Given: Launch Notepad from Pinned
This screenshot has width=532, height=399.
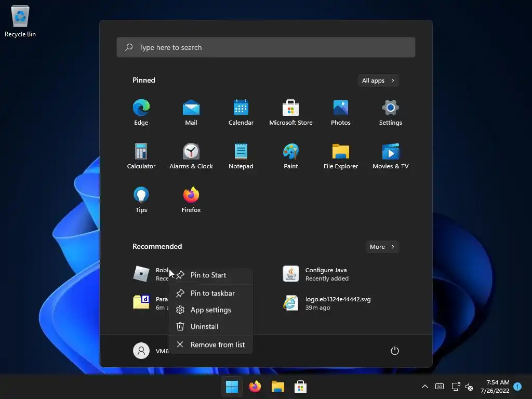Looking at the screenshot, I should 241,156.
